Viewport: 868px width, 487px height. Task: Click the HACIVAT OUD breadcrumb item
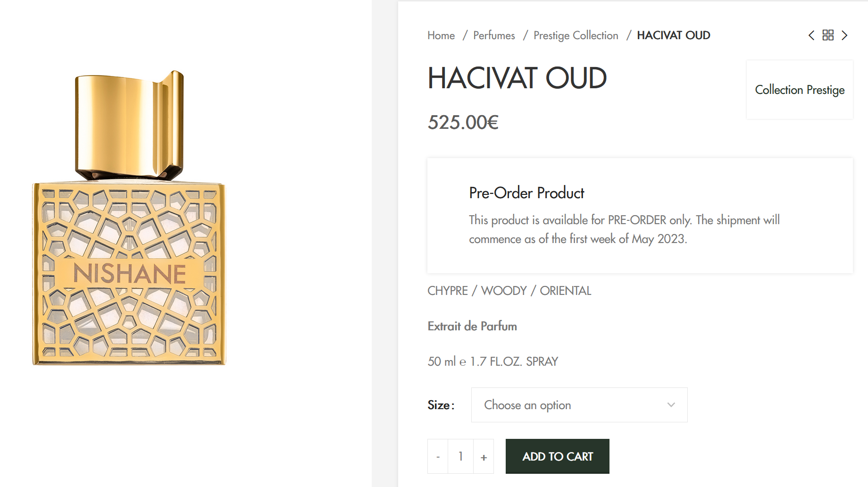[x=673, y=35]
